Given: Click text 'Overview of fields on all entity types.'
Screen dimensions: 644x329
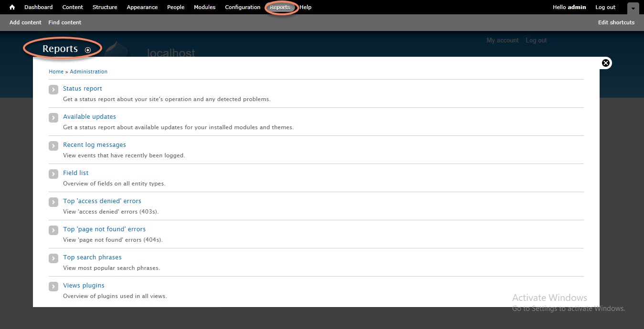Looking at the screenshot, I should (114, 184).
